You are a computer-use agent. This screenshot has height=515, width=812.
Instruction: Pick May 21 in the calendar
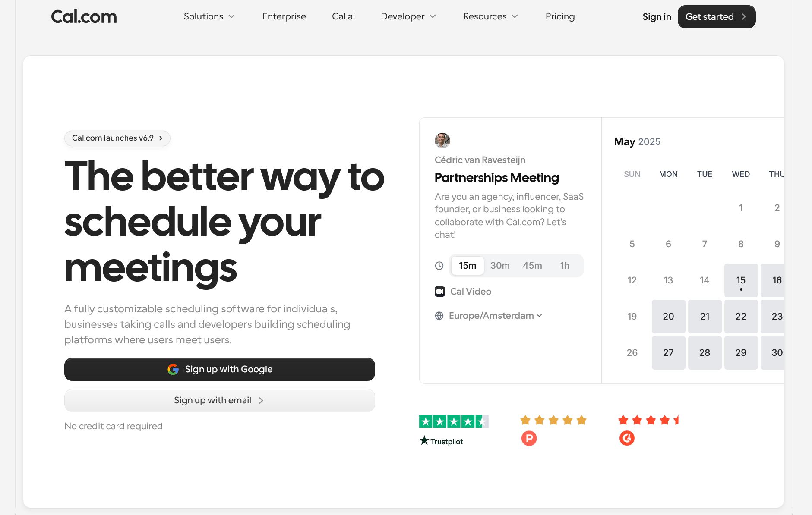point(705,317)
